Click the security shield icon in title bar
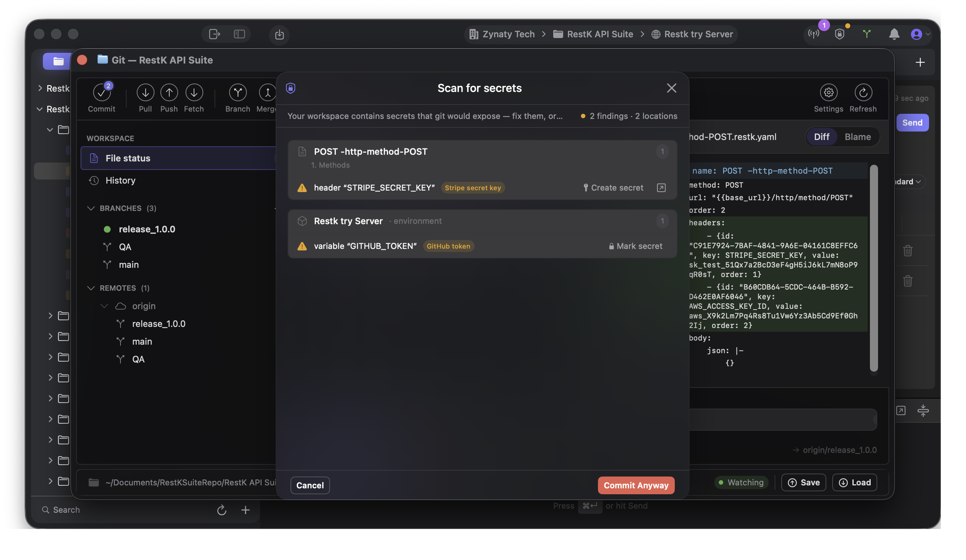 840,34
